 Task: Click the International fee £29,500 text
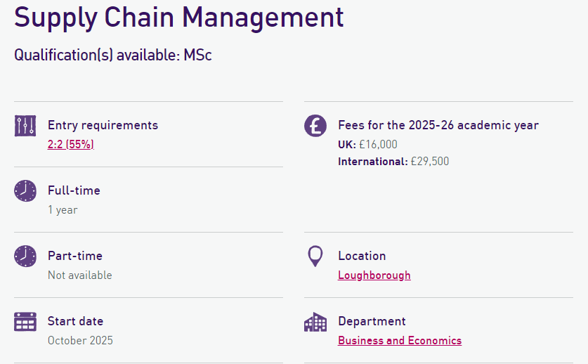(x=393, y=162)
